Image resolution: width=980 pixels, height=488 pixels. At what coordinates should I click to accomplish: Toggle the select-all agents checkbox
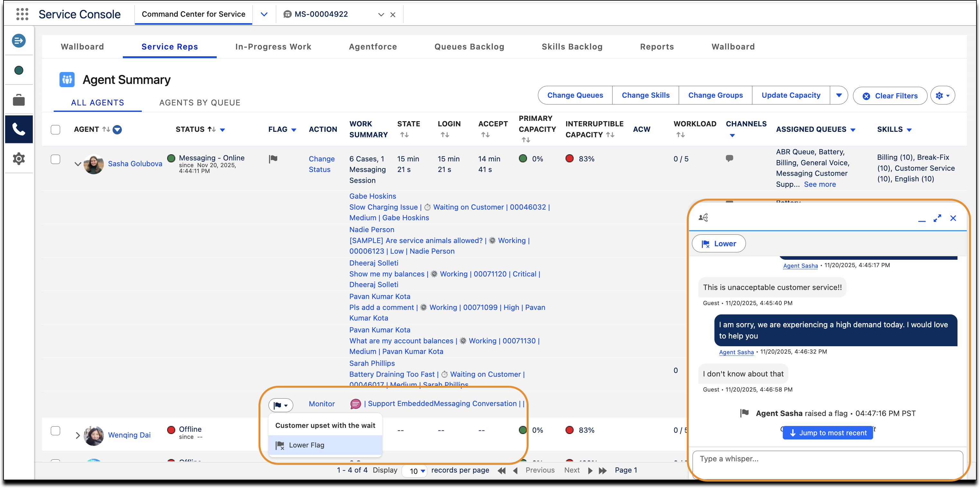tap(56, 129)
